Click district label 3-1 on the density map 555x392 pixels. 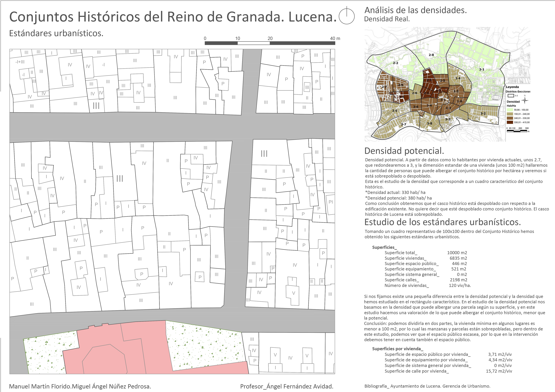point(482,69)
